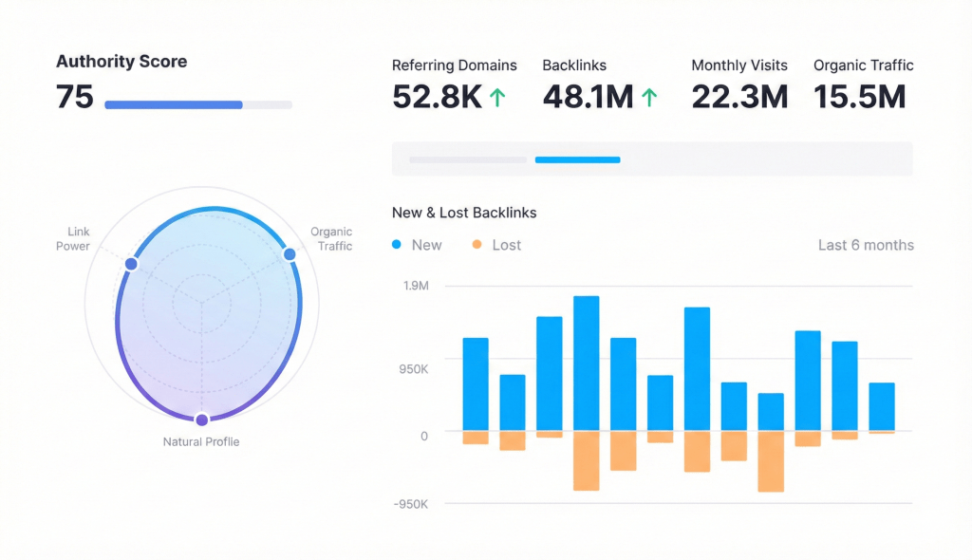
Task: Open the 48.1M Backlinks value
Action: [588, 97]
